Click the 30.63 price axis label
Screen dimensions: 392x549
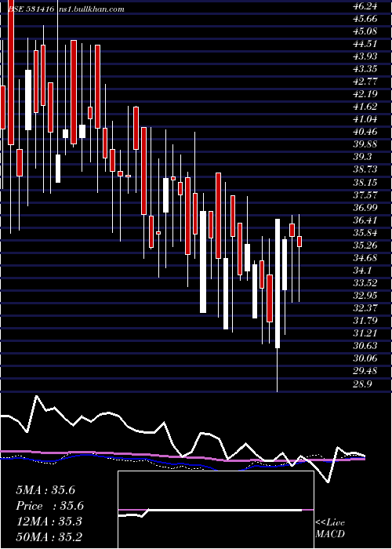click(x=365, y=346)
